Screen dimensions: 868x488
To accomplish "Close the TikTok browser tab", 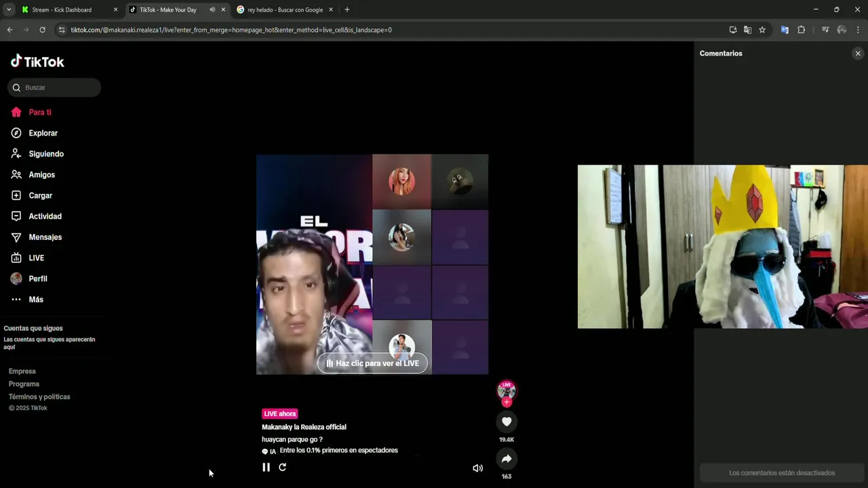I will (223, 9).
